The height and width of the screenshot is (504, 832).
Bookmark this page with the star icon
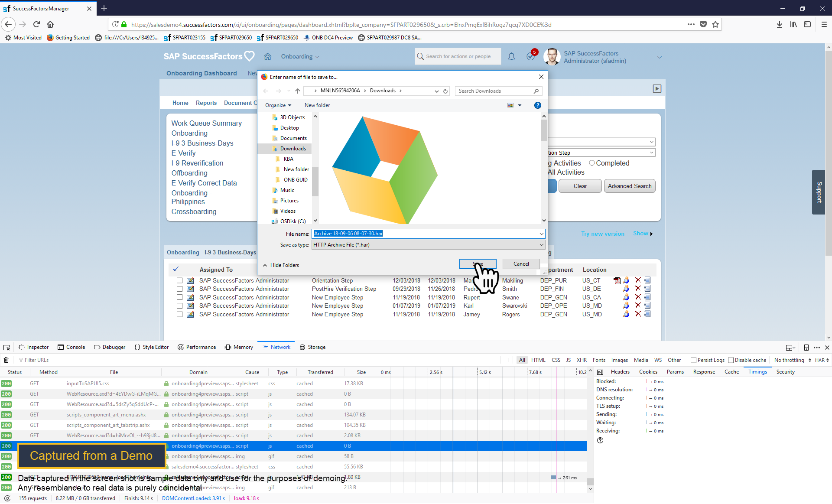(715, 24)
